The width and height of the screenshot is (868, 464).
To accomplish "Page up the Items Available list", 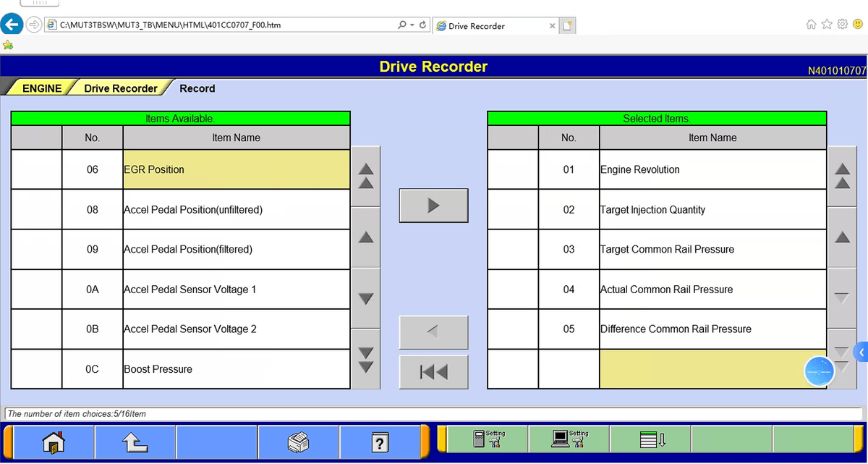I will coord(366,176).
